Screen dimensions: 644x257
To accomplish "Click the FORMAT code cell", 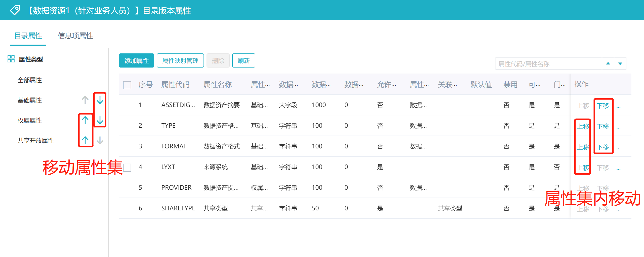I will click(174, 146).
